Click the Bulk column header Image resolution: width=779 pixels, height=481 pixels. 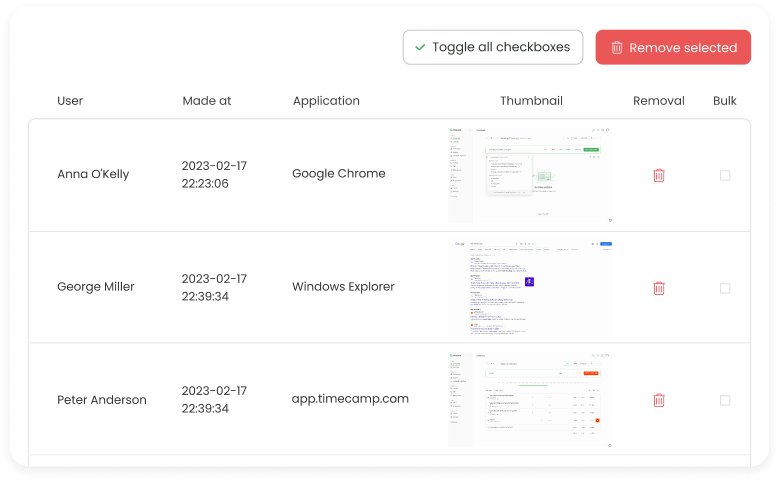[x=725, y=101]
